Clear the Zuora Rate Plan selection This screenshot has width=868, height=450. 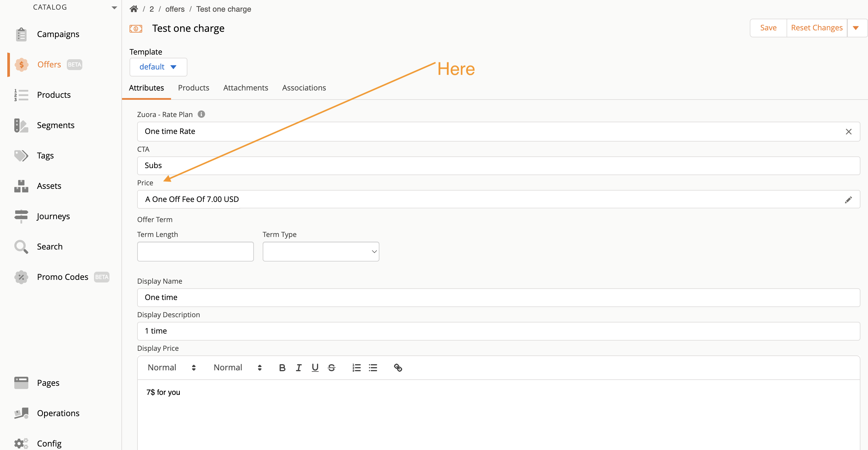pos(848,132)
